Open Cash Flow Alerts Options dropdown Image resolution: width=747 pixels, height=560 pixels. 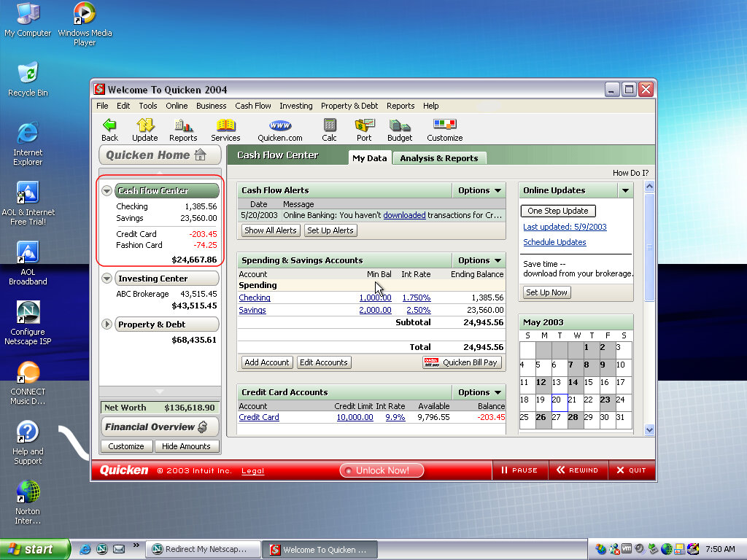pos(479,190)
